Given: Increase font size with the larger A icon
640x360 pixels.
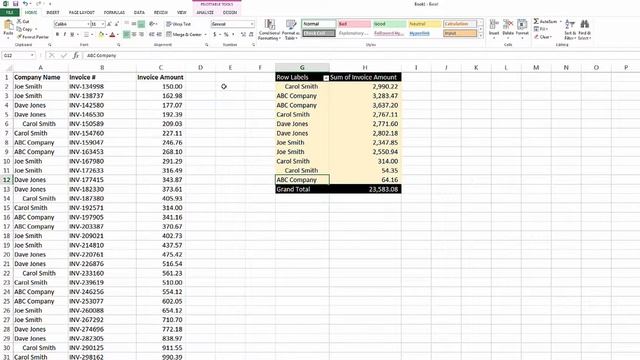Looking at the screenshot, I should tap(109, 24).
